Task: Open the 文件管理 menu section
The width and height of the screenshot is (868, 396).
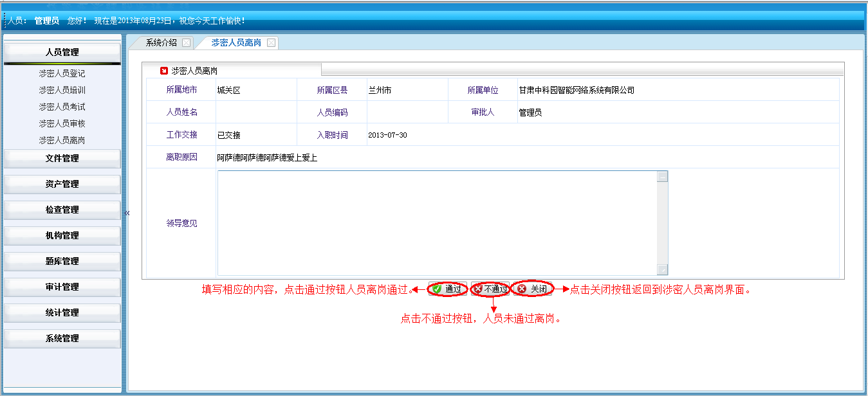Action: [x=62, y=158]
